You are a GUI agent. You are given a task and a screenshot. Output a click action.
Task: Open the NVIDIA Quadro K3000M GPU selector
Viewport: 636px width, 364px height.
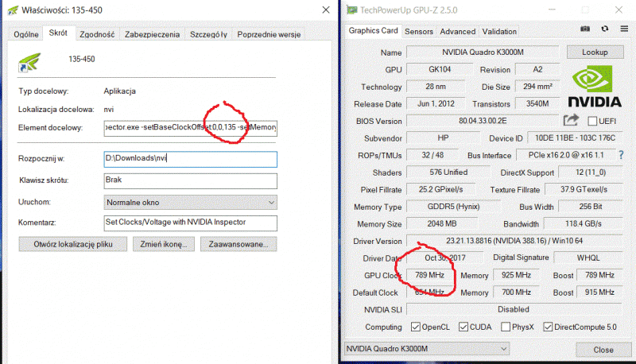pos(427,349)
